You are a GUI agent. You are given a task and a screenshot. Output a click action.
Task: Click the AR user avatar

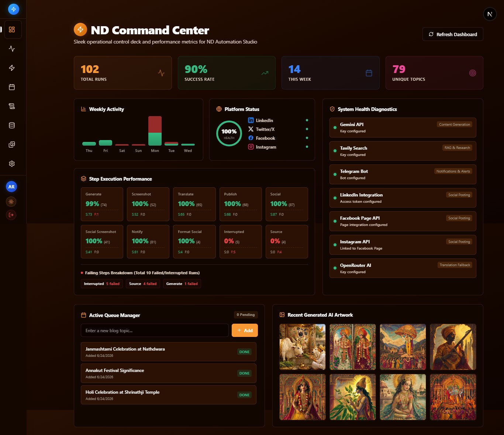click(11, 187)
